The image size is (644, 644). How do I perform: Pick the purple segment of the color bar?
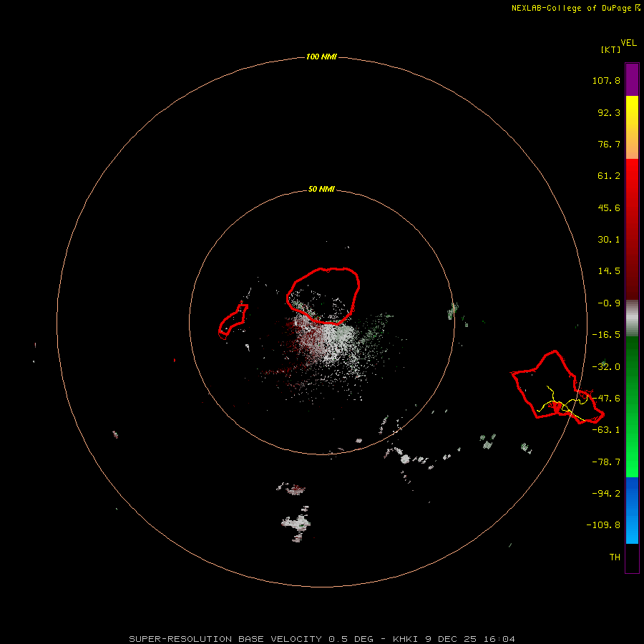632,79
